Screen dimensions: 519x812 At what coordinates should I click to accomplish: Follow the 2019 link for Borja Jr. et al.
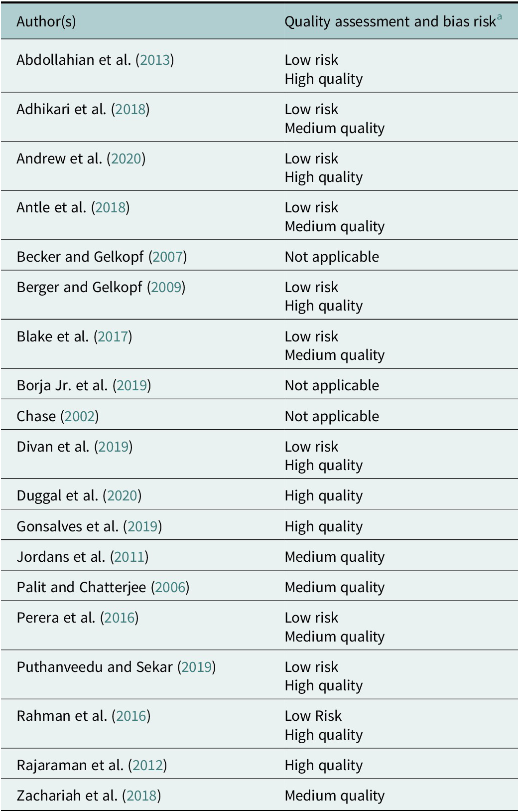click(x=132, y=386)
